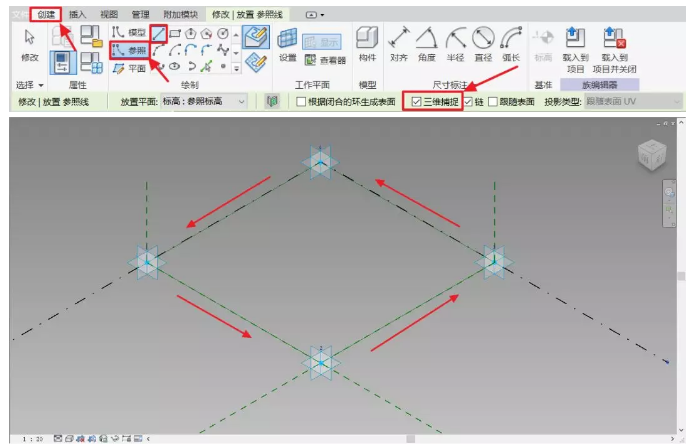
Task: Click the 构件 component tool
Action: [367, 44]
